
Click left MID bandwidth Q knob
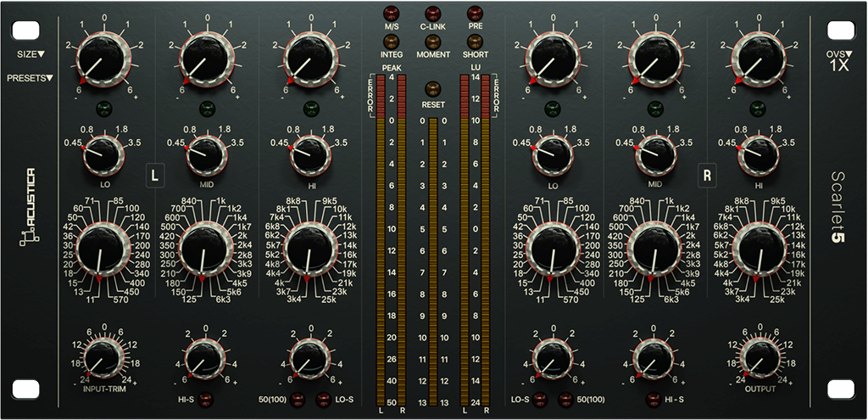click(207, 155)
